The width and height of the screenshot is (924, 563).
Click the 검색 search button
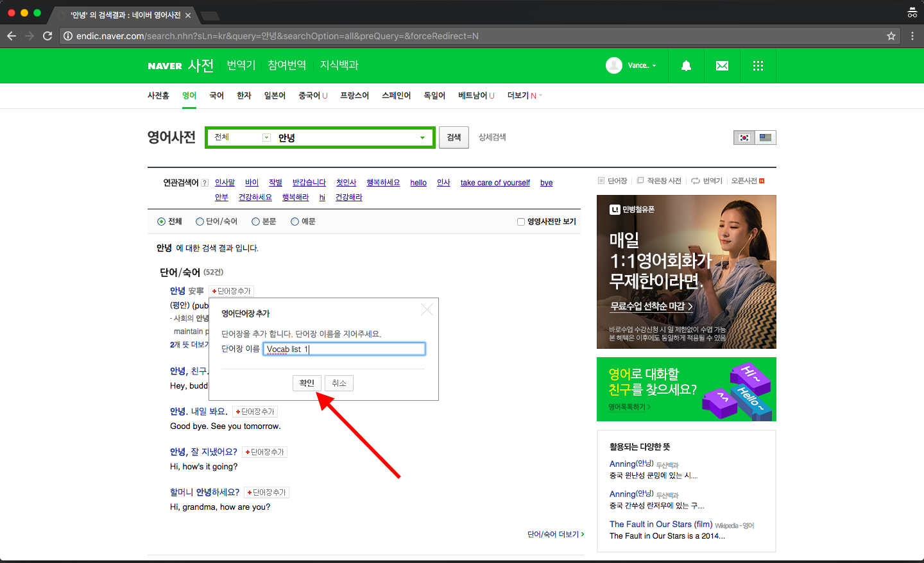(x=454, y=137)
